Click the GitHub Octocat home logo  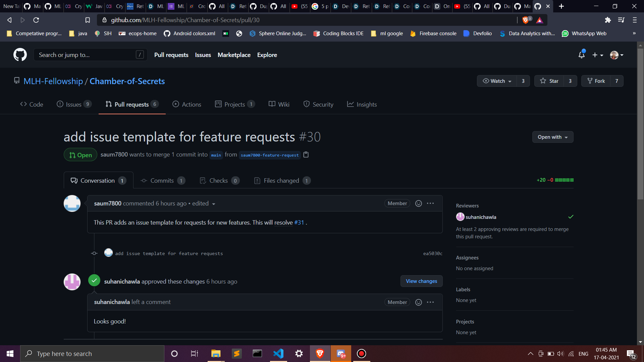[x=20, y=55]
